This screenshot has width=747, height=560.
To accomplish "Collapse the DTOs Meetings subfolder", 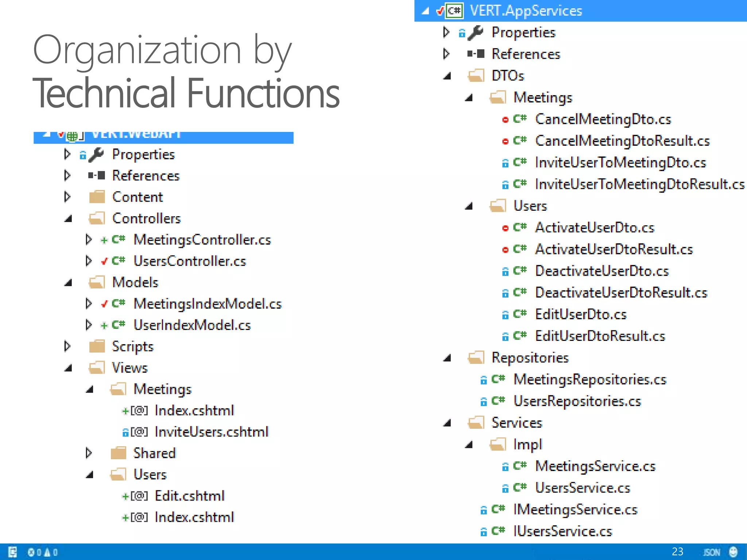I will click(469, 98).
